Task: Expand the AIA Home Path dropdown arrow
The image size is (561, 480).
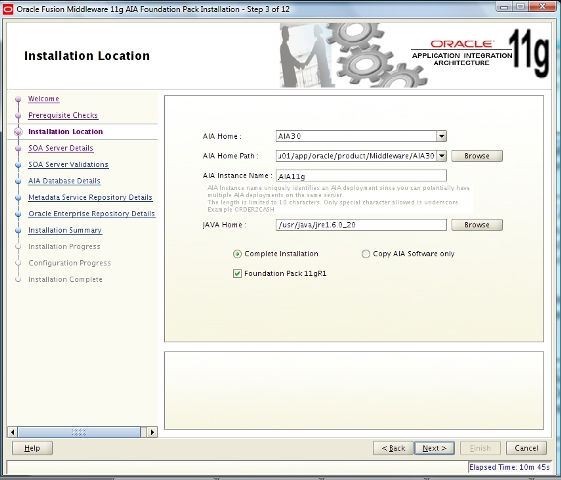Action: tap(442, 156)
